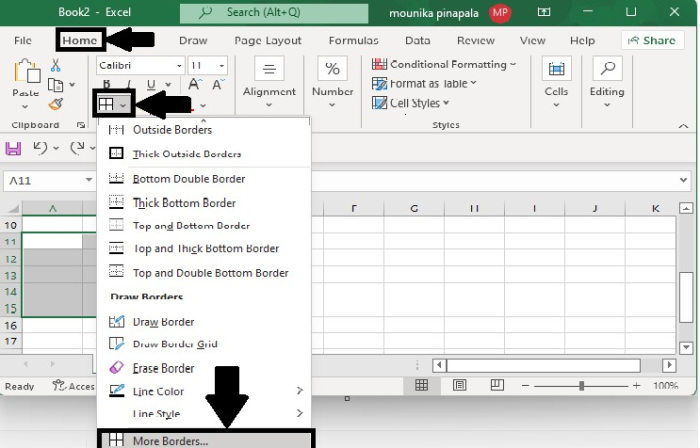Viewport: 700px width, 448px height.
Task: Open the Borders dropdown arrow
Action: click(x=123, y=105)
